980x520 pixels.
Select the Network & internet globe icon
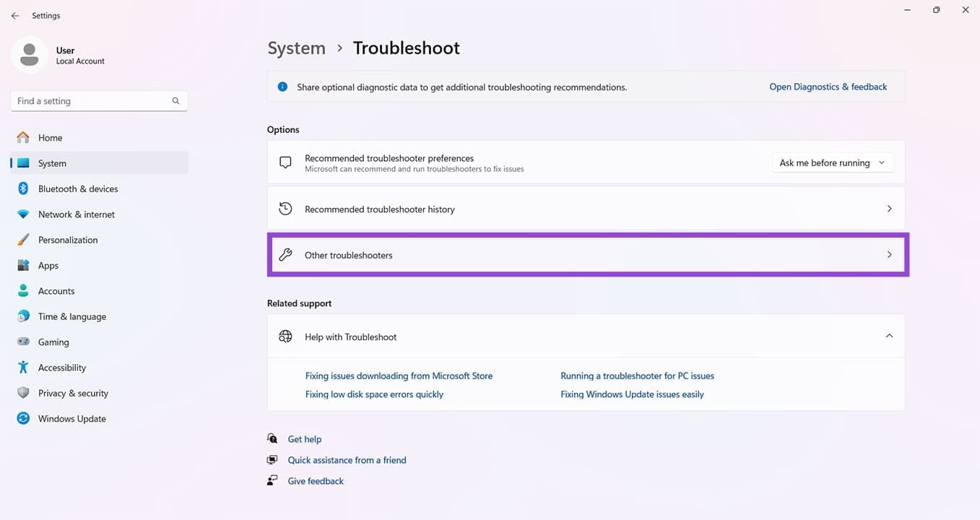click(x=24, y=214)
